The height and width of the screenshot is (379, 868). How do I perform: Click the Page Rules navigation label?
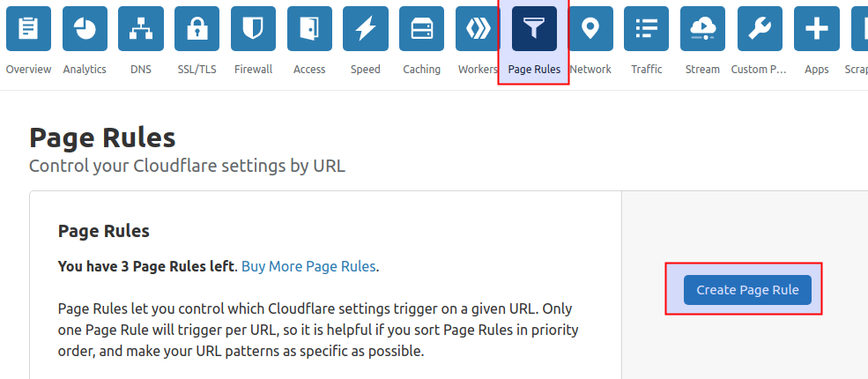click(534, 70)
